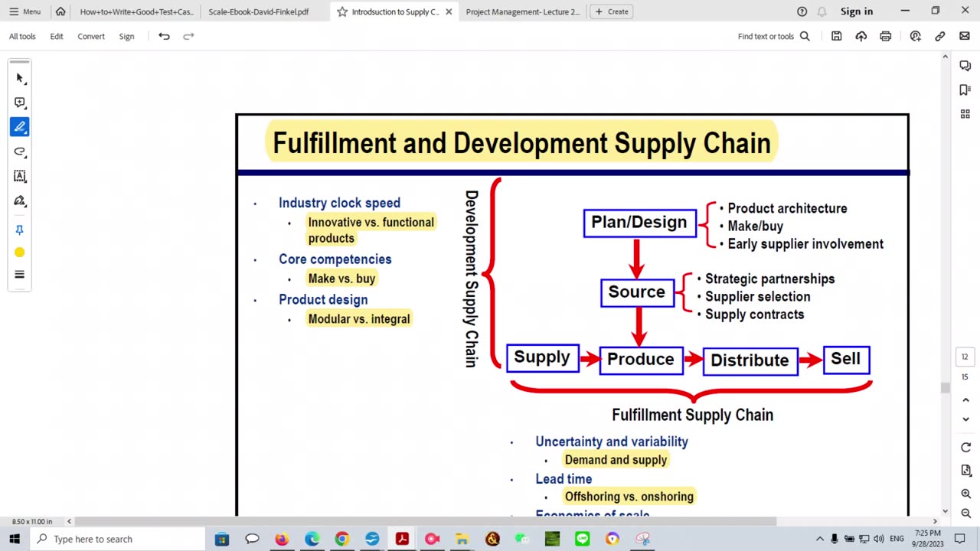This screenshot has width=980, height=551.
Task: Send the file by email envelope icon
Action: [x=965, y=36]
